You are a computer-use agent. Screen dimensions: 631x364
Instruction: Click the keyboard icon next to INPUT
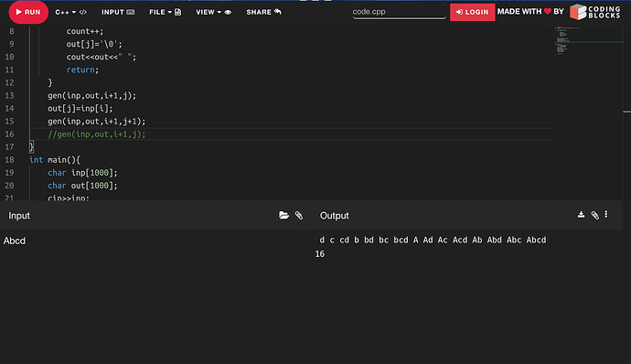click(x=131, y=12)
